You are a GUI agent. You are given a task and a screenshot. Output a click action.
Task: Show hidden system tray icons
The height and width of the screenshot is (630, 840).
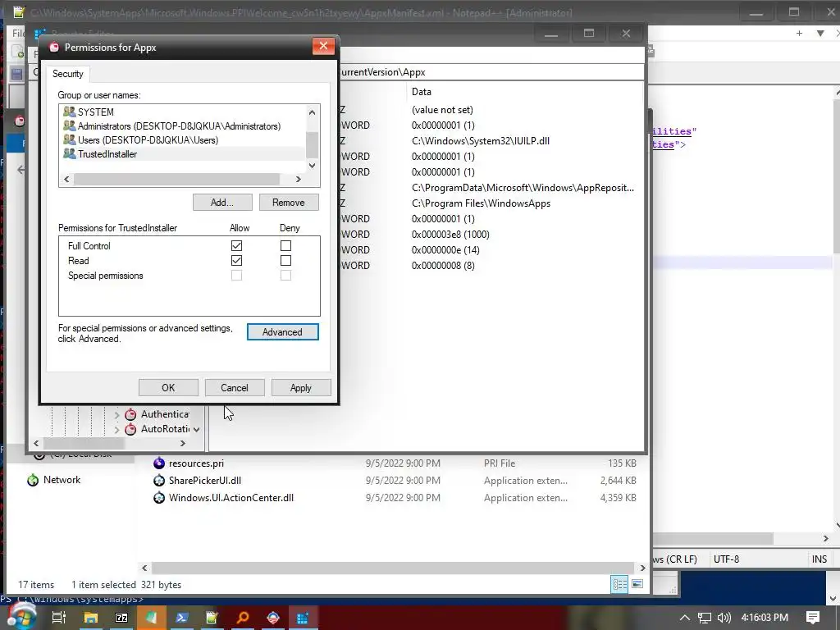pyautogui.click(x=685, y=618)
